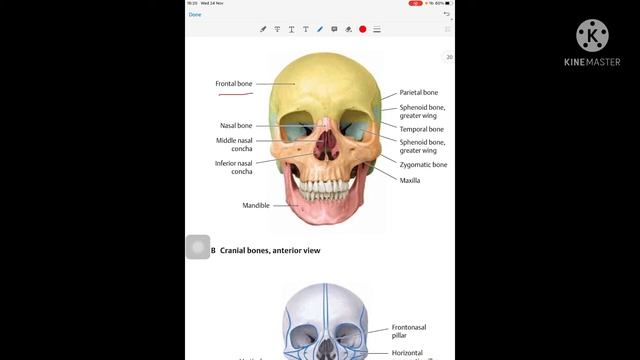This screenshot has width=640, height=360.
Task: Tap the page number 20 badge
Action: point(449,57)
